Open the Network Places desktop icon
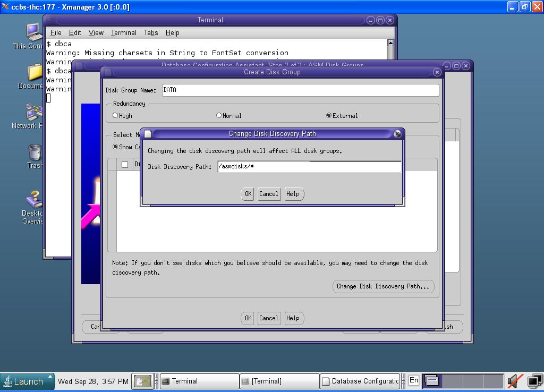Viewport: 544px width, 392px height. click(33, 113)
